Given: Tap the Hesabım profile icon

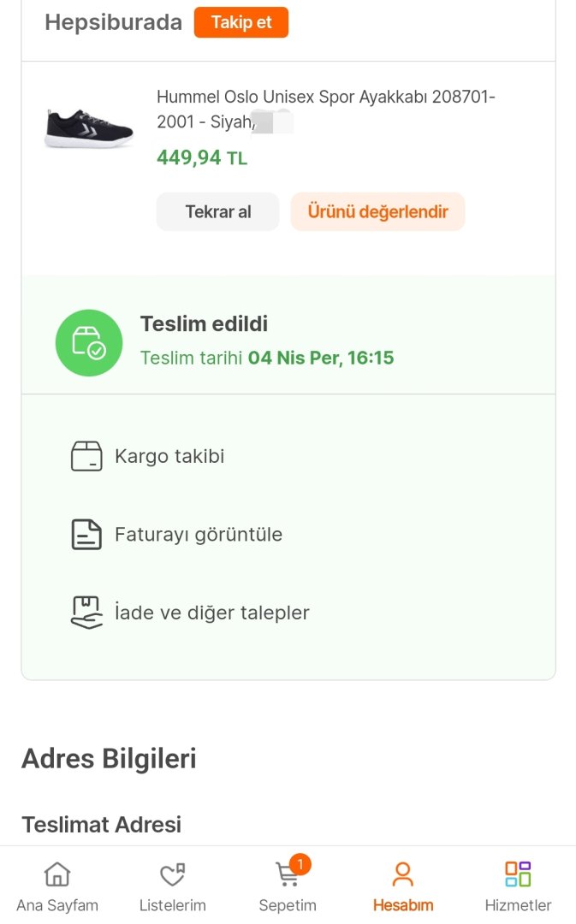Looking at the screenshot, I should [402, 874].
